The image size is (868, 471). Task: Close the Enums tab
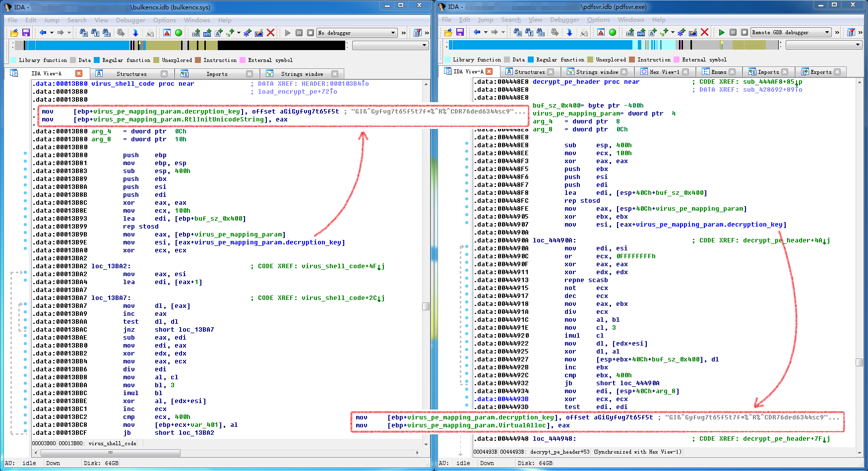coord(732,72)
